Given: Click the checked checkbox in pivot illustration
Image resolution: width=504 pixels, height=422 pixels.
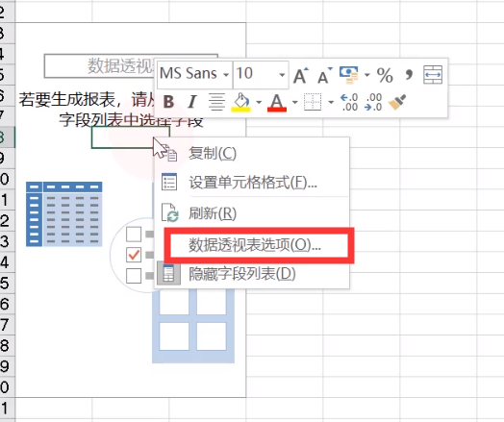Looking at the screenshot, I should 134,255.
